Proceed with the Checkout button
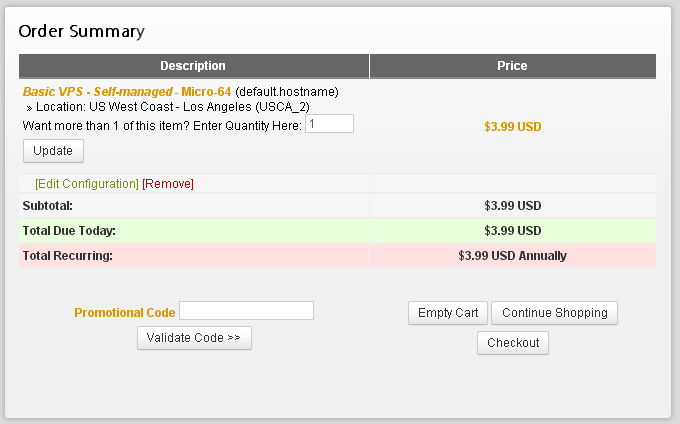Viewport: 680px width, 424px height. 513,343
